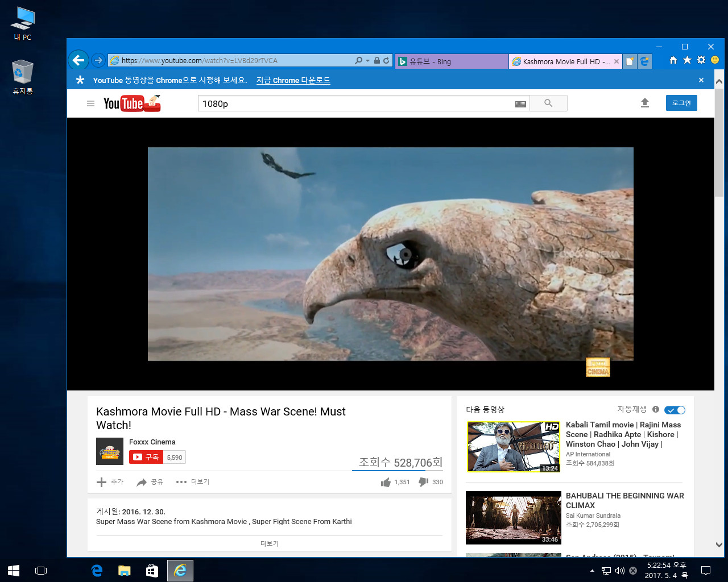Click the autoplay info icon

(656, 409)
